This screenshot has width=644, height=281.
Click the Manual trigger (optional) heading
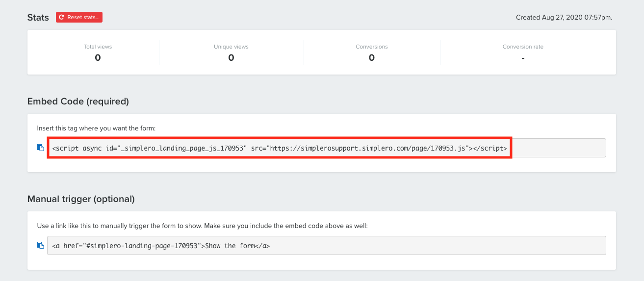[81, 199]
